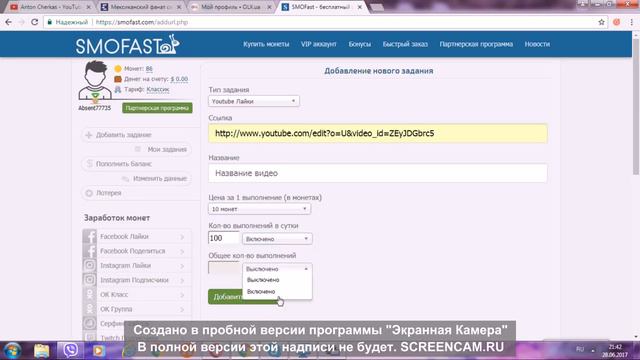
Task: Open the Тип задания Youtube Лайки dropdown
Action: click(253, 101)
